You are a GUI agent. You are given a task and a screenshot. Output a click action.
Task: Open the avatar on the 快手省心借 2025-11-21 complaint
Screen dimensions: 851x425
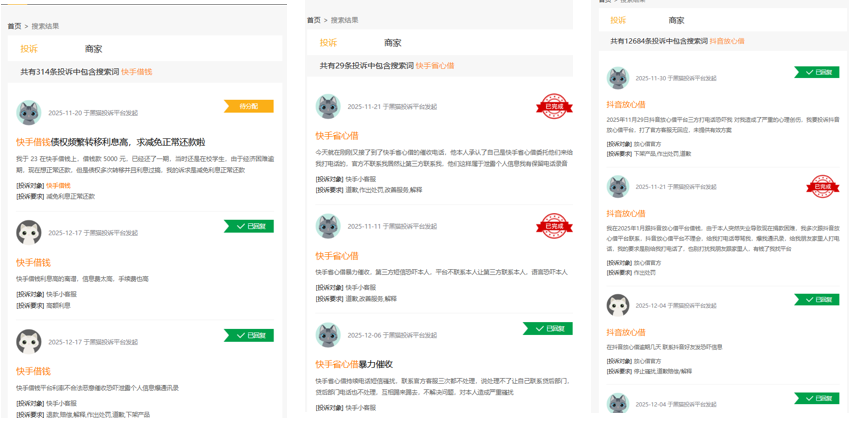[328, 106]
